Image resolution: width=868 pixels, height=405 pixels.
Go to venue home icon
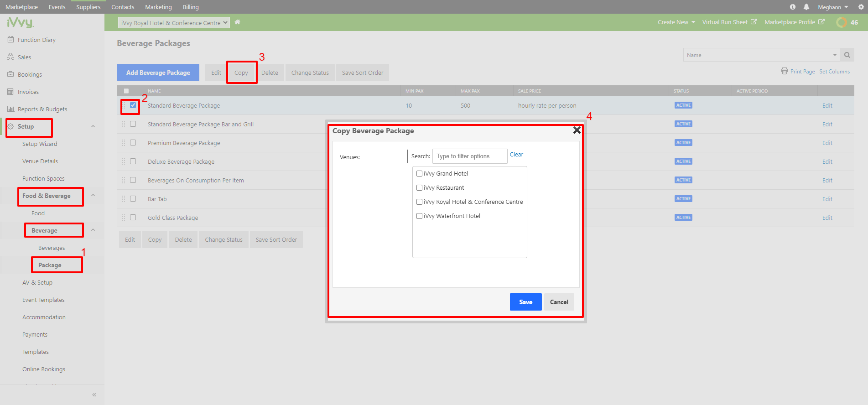[237, 22]
